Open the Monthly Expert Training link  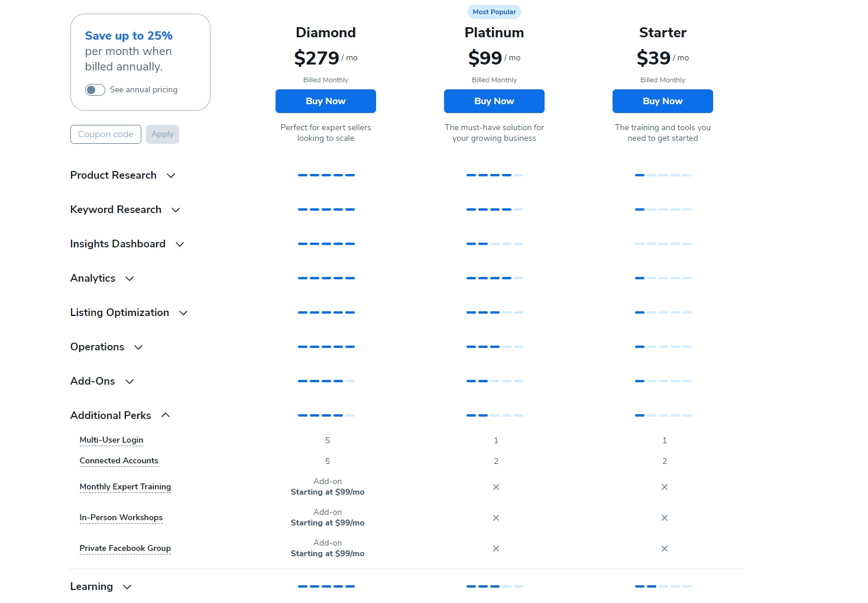tap(125, 486)
